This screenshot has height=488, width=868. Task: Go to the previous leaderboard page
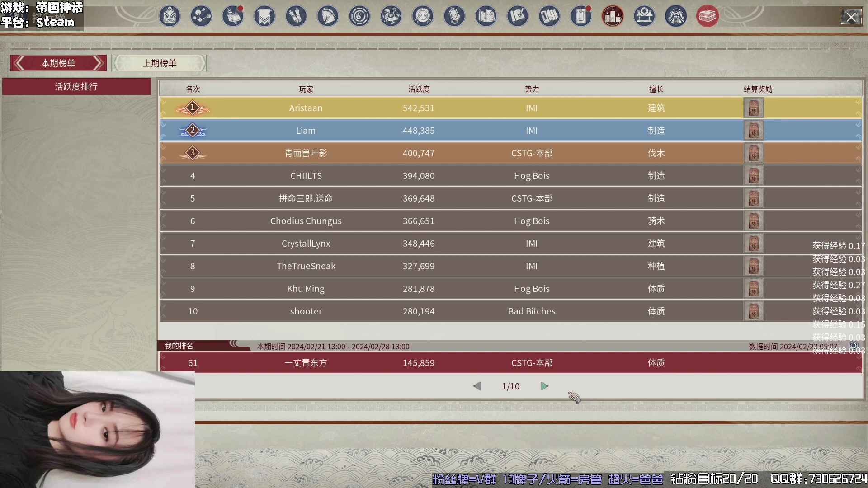[x=477, y=386]
